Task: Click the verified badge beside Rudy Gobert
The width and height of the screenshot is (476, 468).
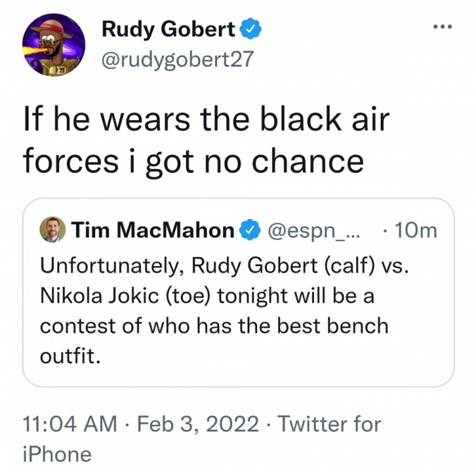Action: [x=249, y=29]
